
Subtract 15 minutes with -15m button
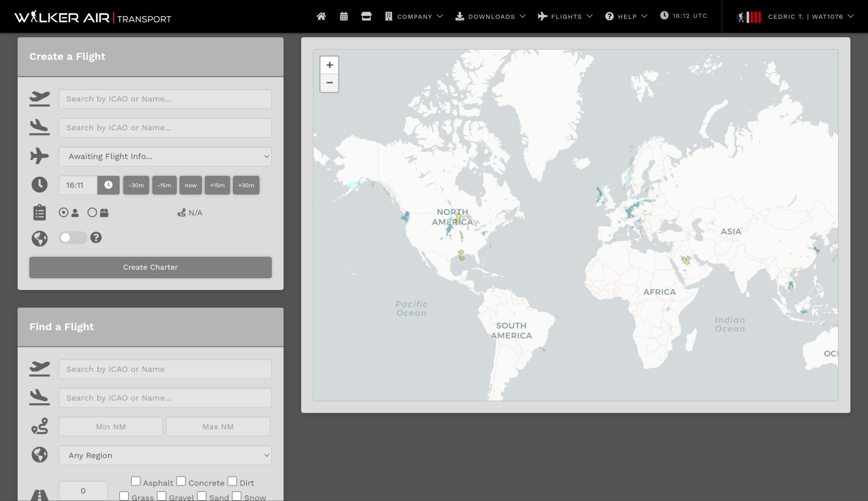(x=164, y=185)
